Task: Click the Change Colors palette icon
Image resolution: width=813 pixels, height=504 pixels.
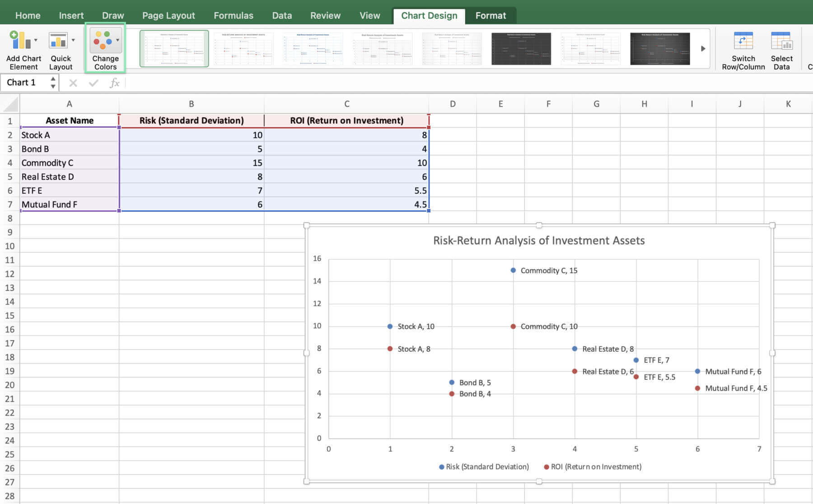Action: (x=103, y=40)
